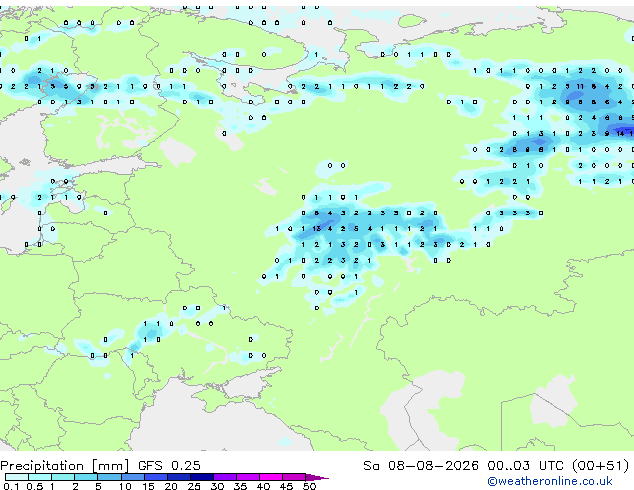Click the map value '14' near the right edge
Viewport: 634px width, 490px height.
click(x=620, y=133)
